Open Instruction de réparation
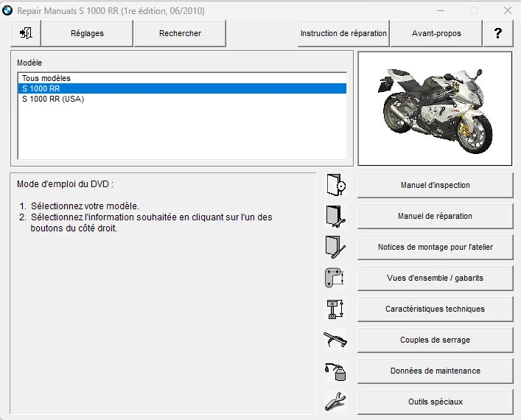Screen dimensions: 521x420 point(343,33)
